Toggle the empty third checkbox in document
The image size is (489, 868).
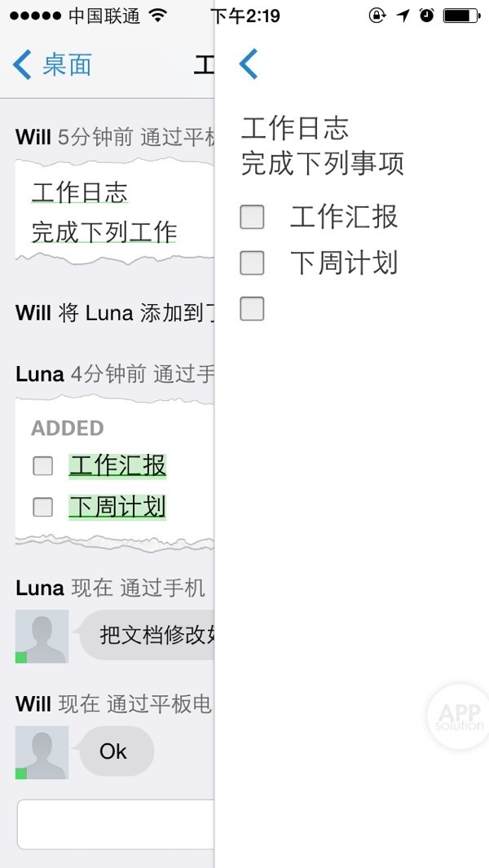tap(252, 309)
